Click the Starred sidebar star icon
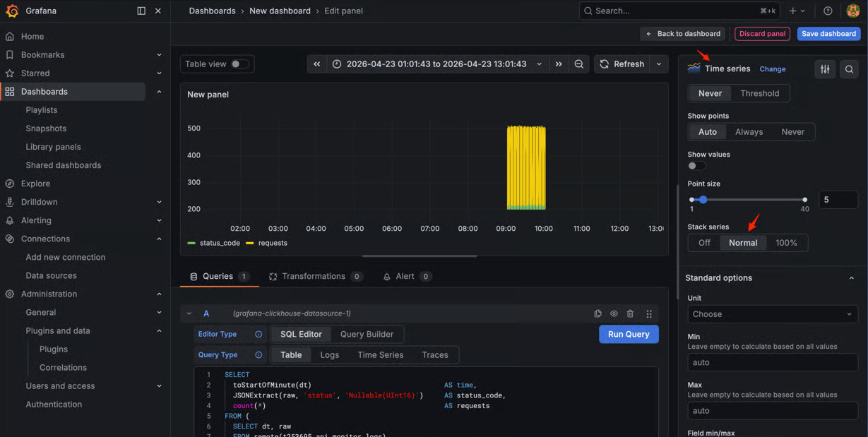The height and width of the screenshot is (437, 868). pyautogui.click(x=10, y=73)
